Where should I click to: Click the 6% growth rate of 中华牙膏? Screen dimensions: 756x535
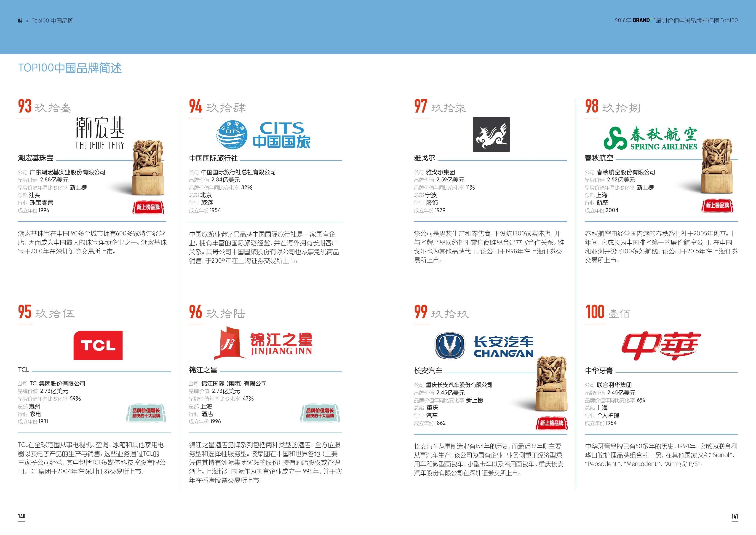(x=641, y=400)
